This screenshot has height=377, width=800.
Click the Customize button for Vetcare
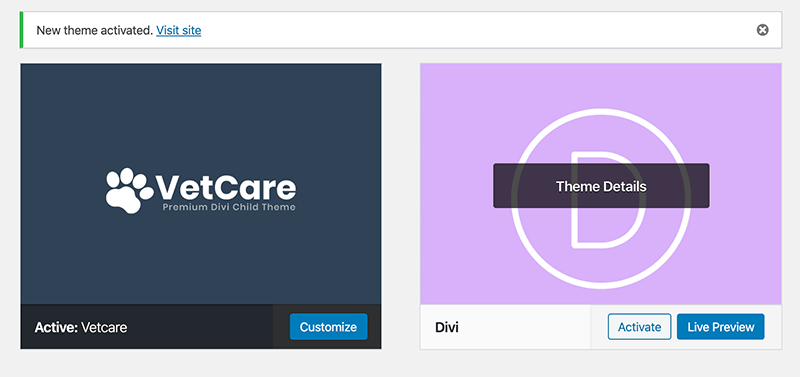[x=329, y=326]
